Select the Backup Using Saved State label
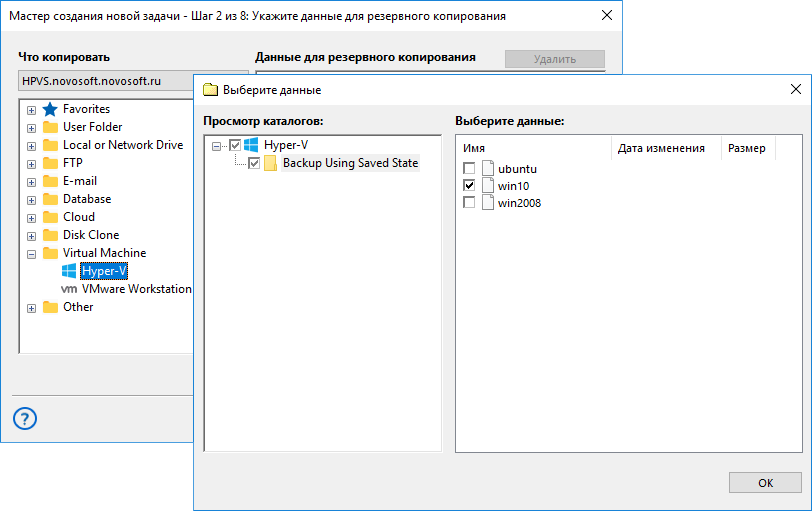 point(351,163)
